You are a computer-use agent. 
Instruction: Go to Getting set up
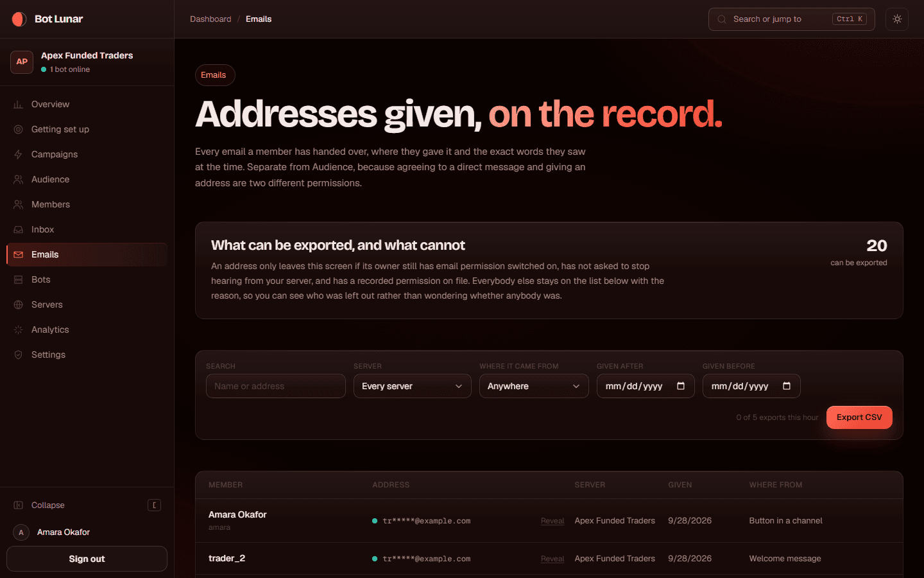tap(87, 130)
